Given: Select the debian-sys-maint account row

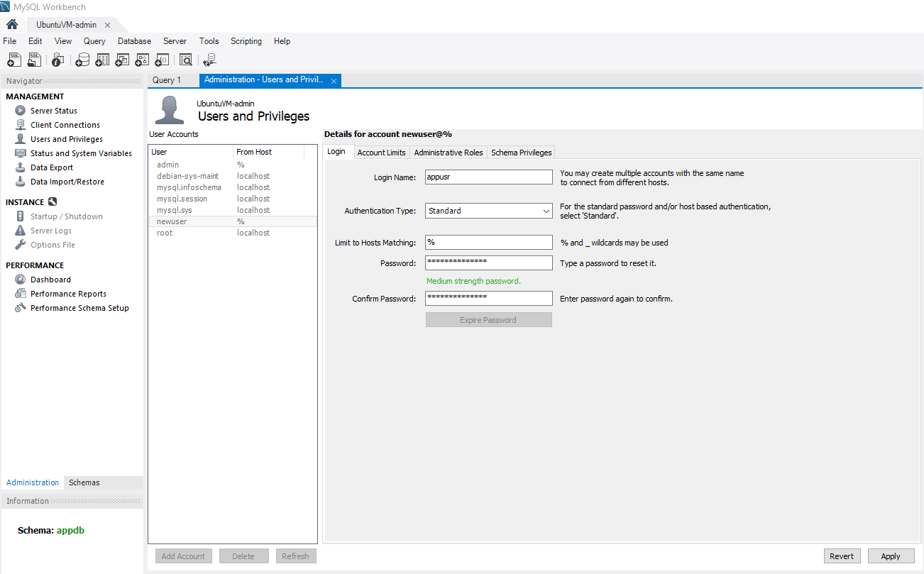Looking at the screenshot, I should coord(233,176).
